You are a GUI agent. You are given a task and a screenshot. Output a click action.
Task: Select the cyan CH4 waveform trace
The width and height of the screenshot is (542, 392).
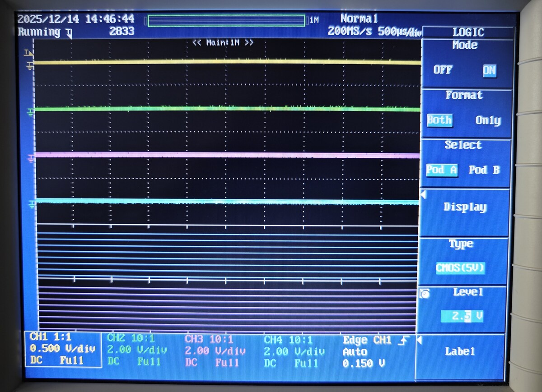[x=227, y=202]
